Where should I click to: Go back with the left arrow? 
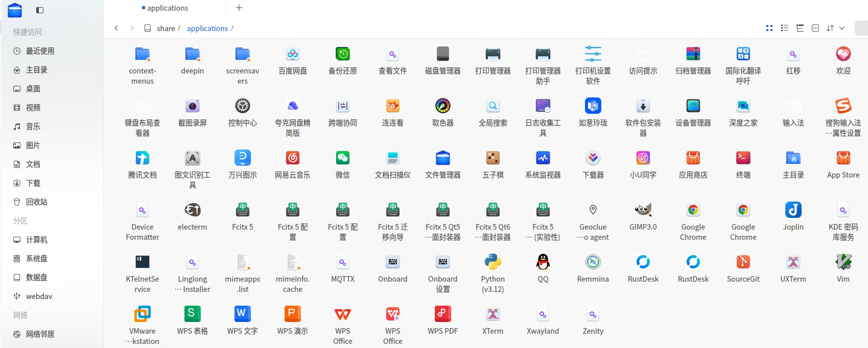(x=116, y=28)
